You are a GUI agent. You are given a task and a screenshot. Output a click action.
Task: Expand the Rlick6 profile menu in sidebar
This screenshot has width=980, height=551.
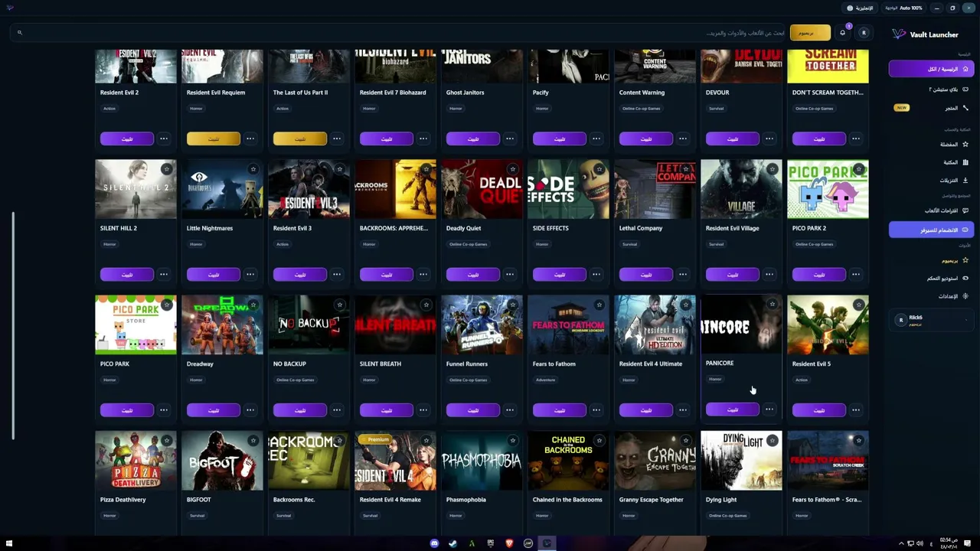[931, 320]
